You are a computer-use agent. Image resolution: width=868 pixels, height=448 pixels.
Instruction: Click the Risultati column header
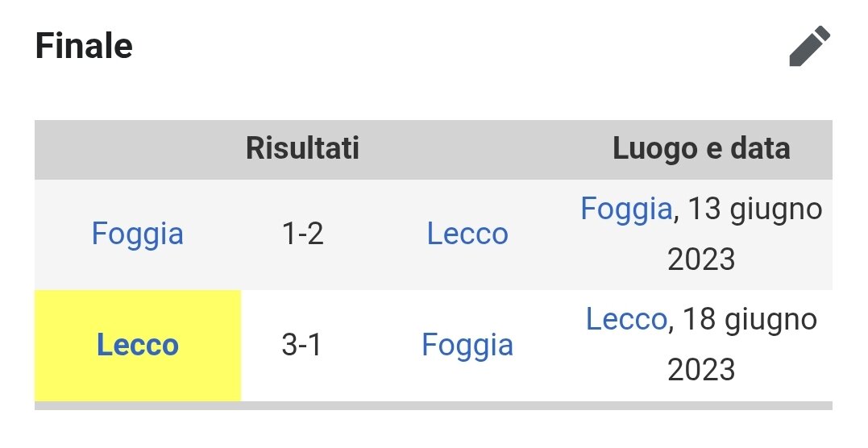pyautogui.click(x=302, y=148)
